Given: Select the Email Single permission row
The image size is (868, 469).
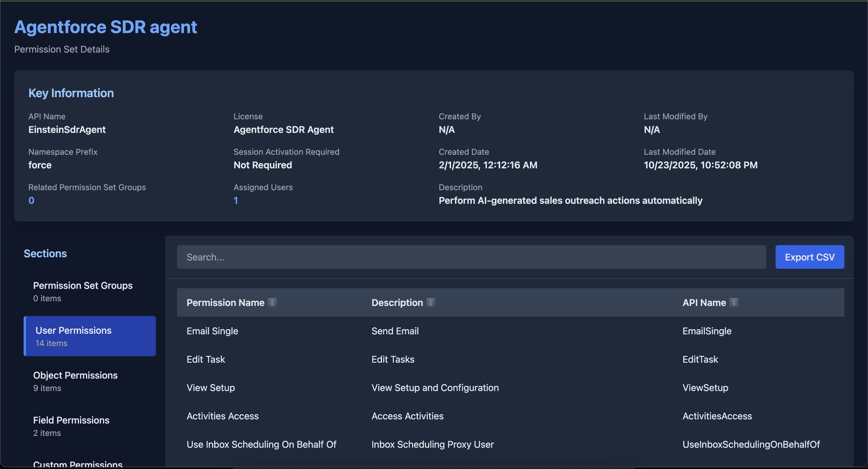Looking at the screenshot, I should point(212,331).
